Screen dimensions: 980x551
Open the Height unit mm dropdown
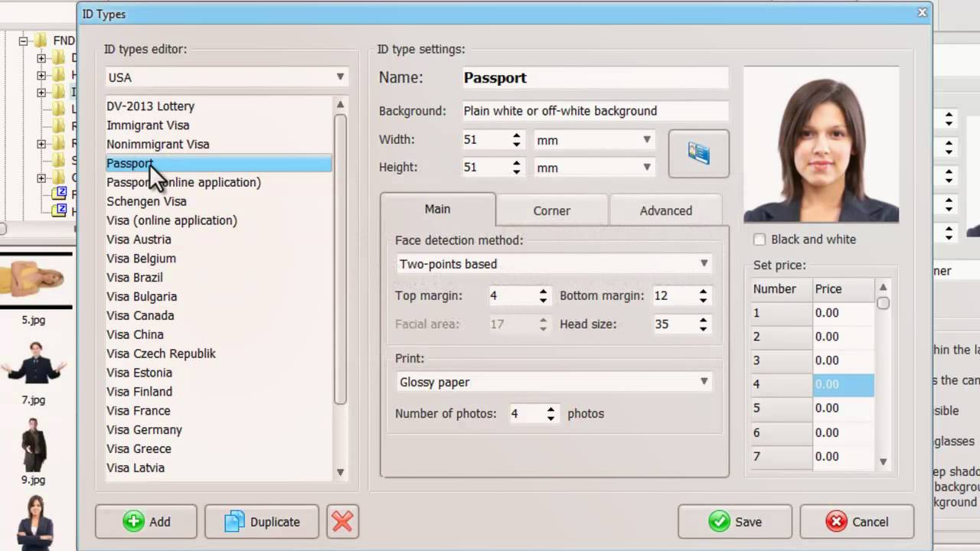coord(594,168)
